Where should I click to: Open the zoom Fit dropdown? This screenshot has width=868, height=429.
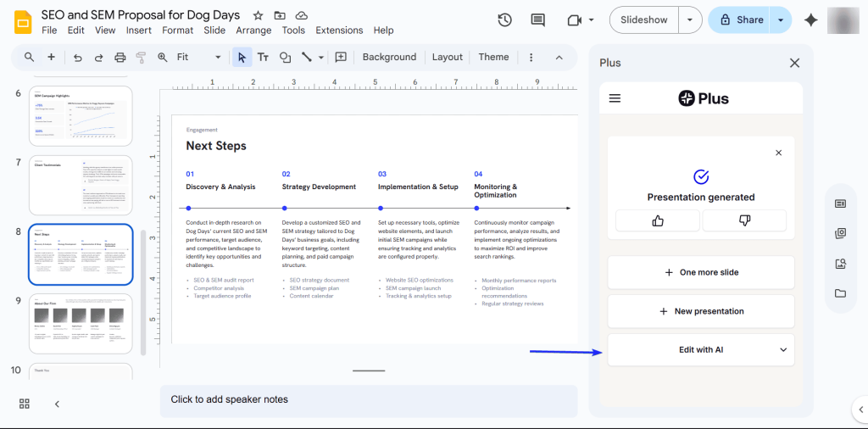pos(199,58)
